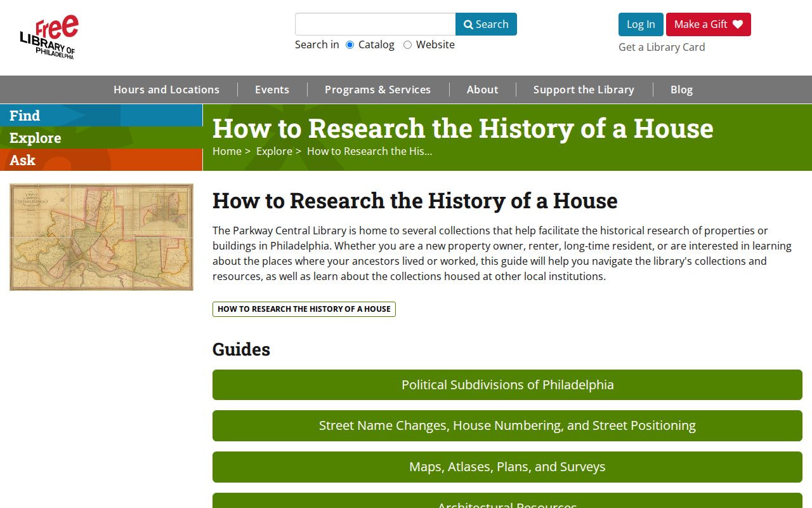This screenshot has height=508, width=812.
Task: Click the 'Search in' label
Action: click(317, 44)
